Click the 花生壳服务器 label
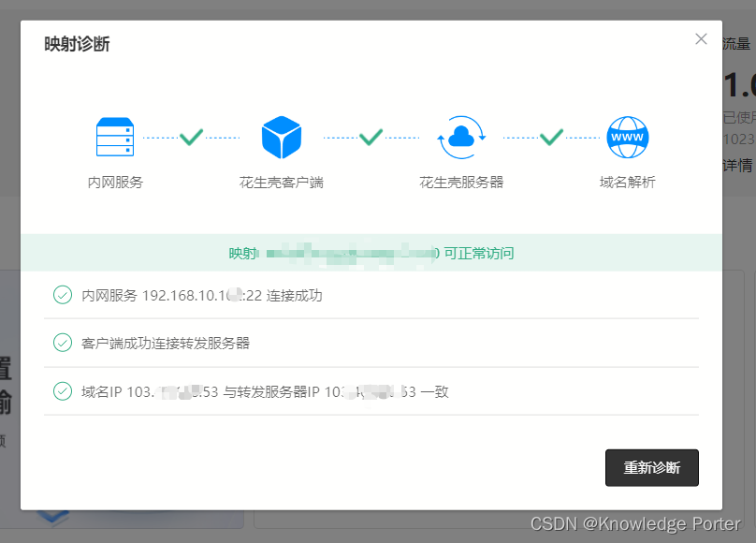Screen dimensions: 756x543 click(x=461, y=183)
